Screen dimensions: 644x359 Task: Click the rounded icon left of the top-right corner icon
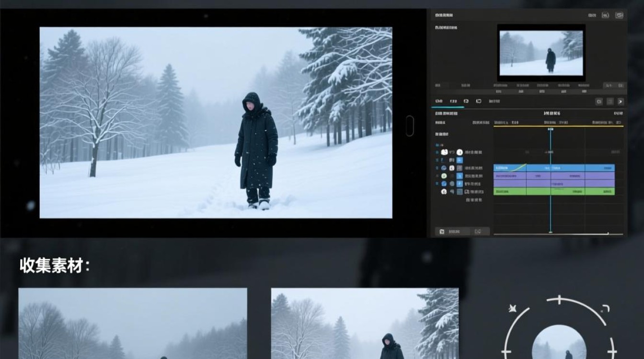tap(605, 15)
